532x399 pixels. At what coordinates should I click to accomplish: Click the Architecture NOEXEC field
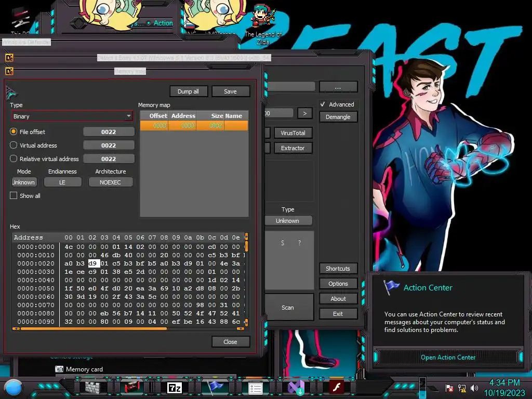pyautogui.click(x=110, y=182)
